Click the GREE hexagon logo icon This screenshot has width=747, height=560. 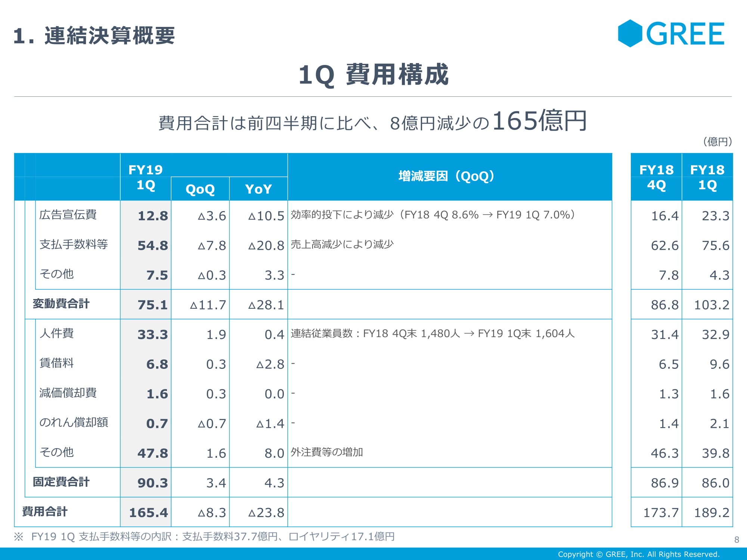coord(630,34)
